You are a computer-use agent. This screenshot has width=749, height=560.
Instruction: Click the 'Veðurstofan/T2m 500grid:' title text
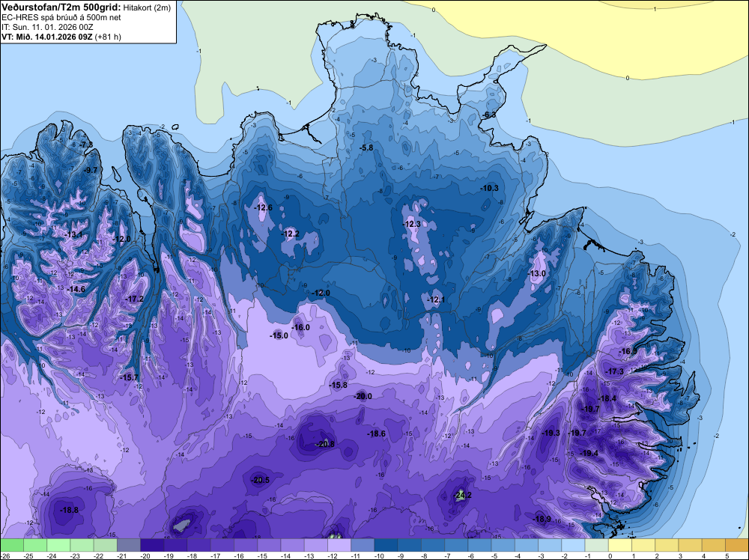point(61,7)
